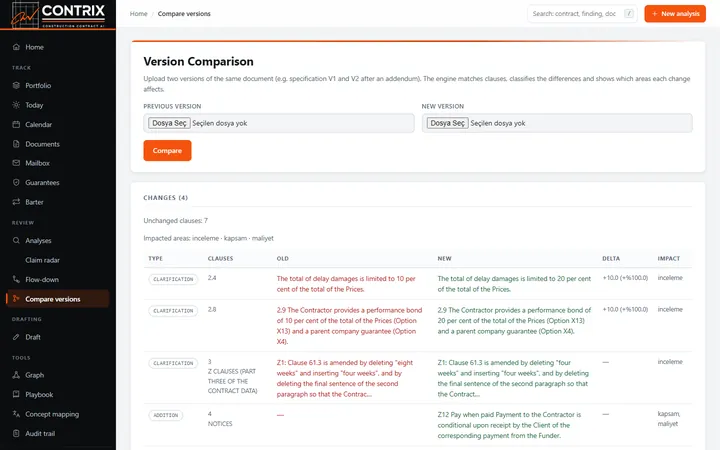The width and height of the screenshot is (720, 450).
Task: Open Barter via swap arrows icon
Action: tap(16, 202)
